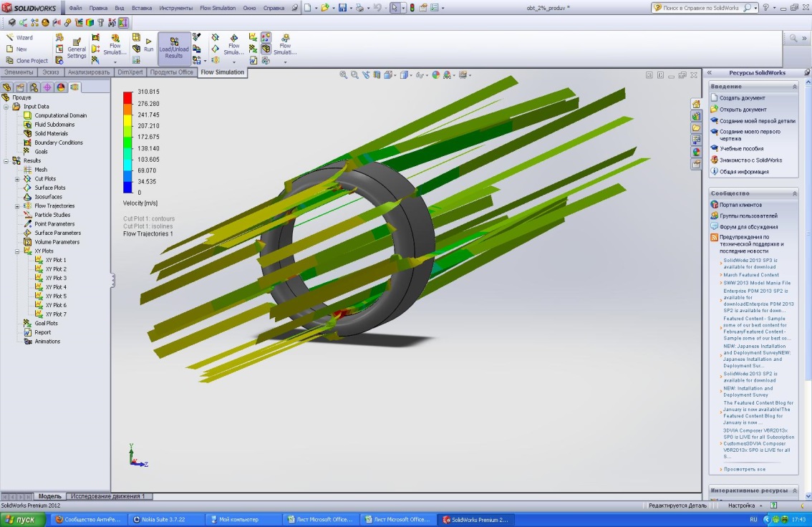Screen dimensions: 812x527
Task: Open Display Style dropdown arrow
Action: (x=412, y=76)
